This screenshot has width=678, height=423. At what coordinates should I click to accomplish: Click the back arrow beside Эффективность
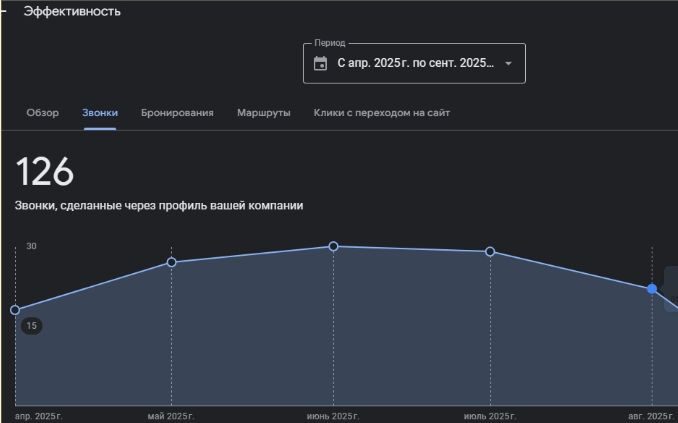5,11
